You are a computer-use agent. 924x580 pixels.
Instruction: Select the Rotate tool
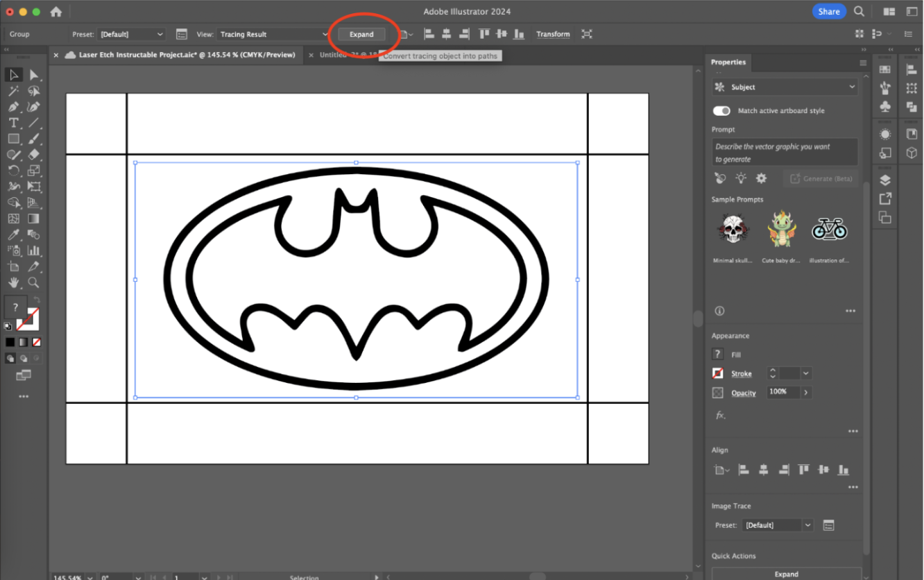coord(13,171)
